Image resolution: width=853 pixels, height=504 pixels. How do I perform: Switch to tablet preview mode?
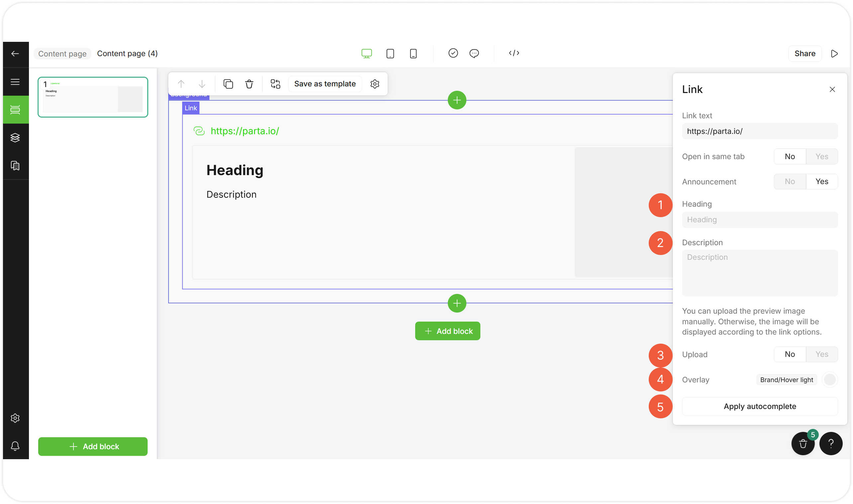point(390,54)
